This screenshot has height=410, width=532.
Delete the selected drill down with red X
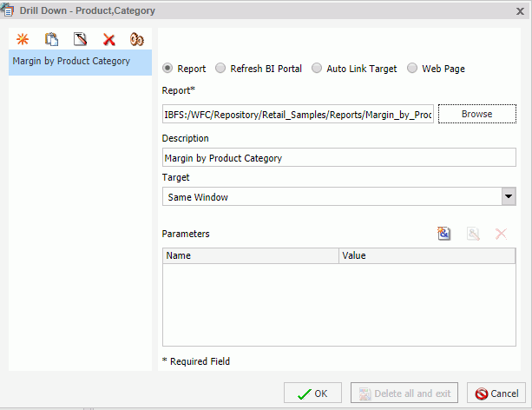tap(108, 40)
